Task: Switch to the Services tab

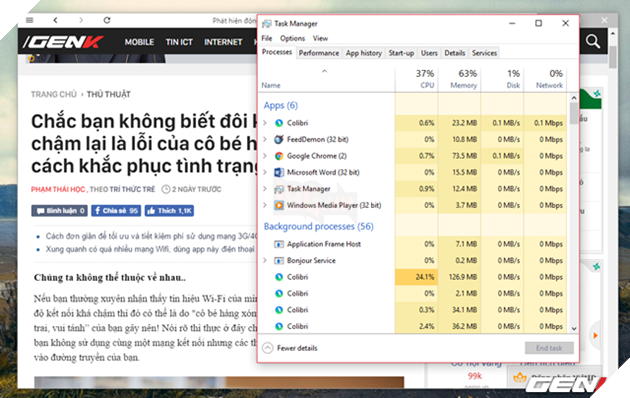Action: 484,53
